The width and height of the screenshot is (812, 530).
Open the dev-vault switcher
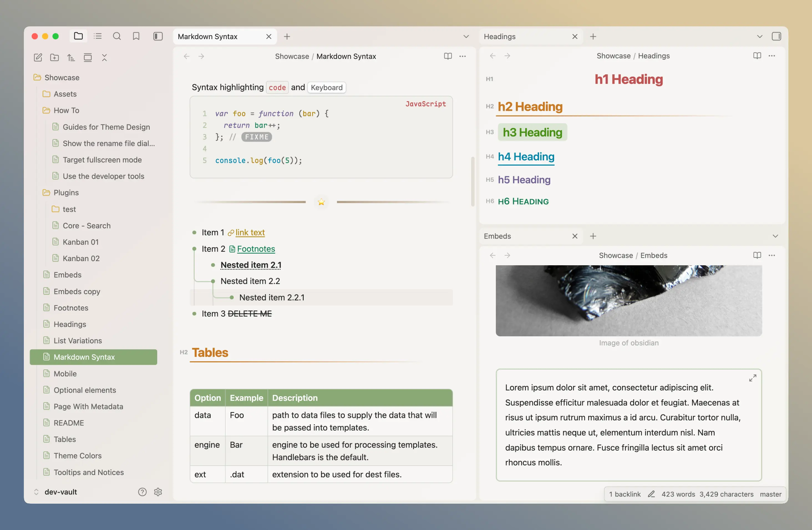point(60,492)
